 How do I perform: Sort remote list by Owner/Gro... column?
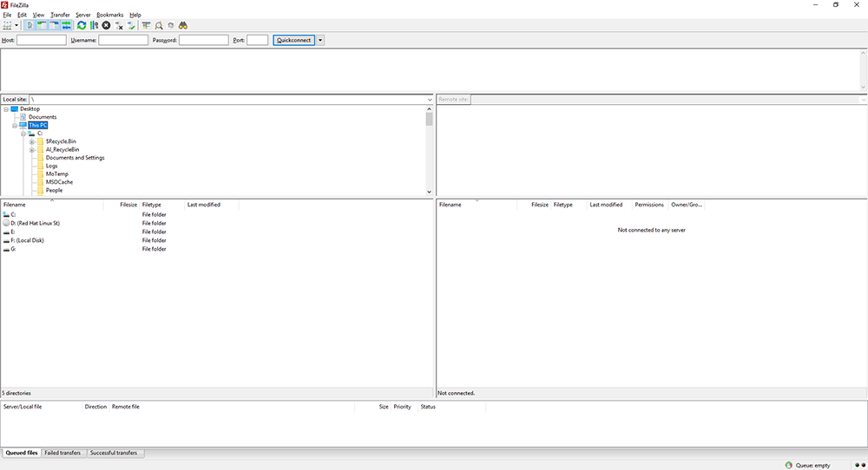[x=687, y=205]
